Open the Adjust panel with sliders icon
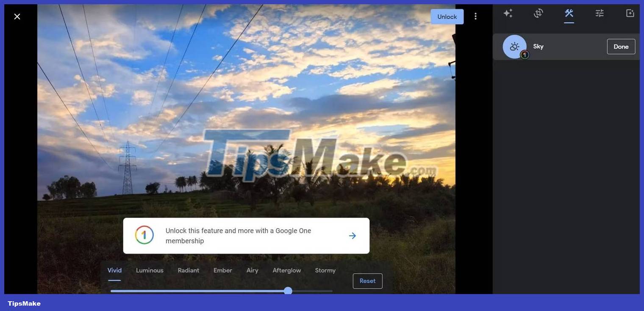644x311 pixels. click(600, 13)
